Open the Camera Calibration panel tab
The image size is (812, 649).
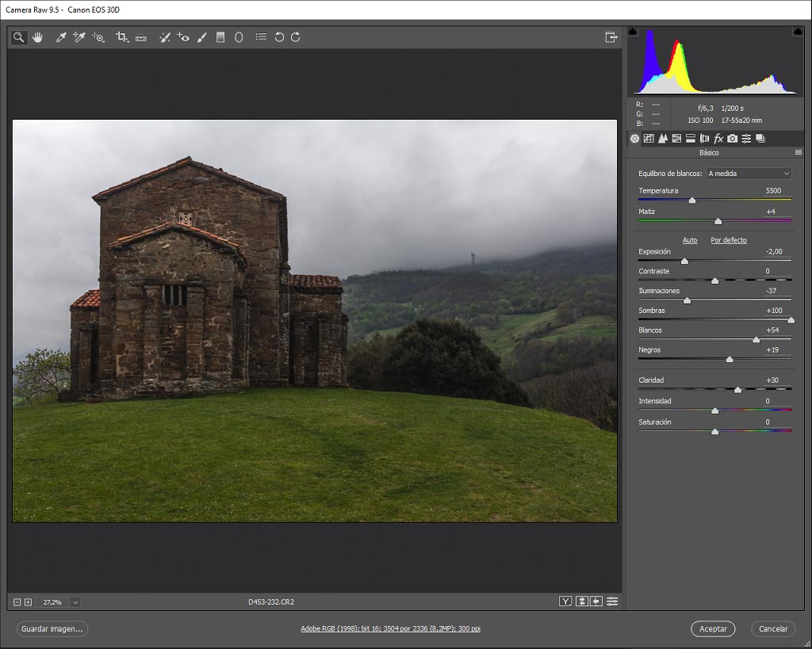click(732, 138)
